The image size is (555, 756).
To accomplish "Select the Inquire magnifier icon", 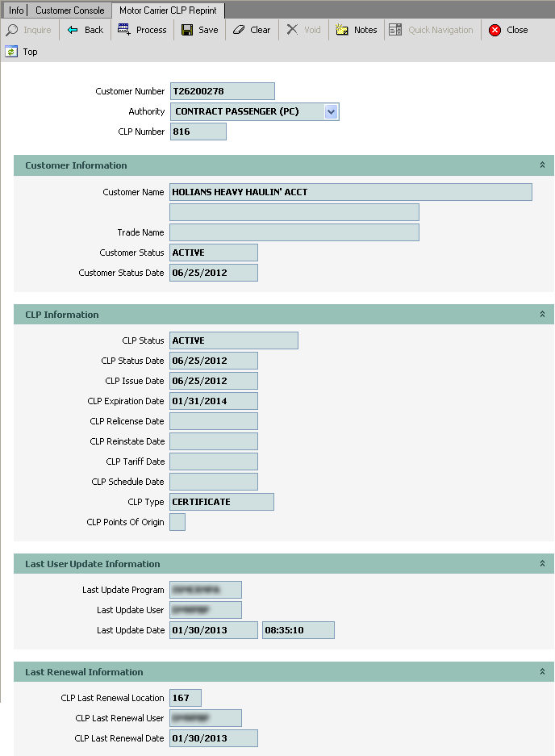I will point(12,30).
